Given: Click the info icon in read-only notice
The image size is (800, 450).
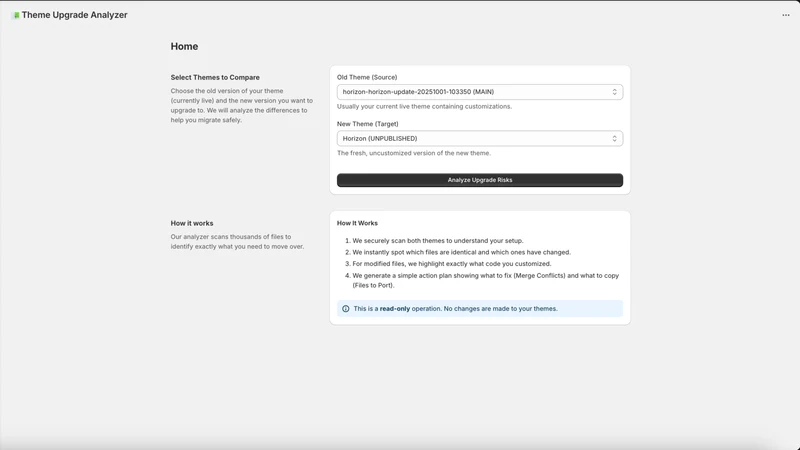Looking at the screenshot, I should pyautogui.click(x=345, y=309).
